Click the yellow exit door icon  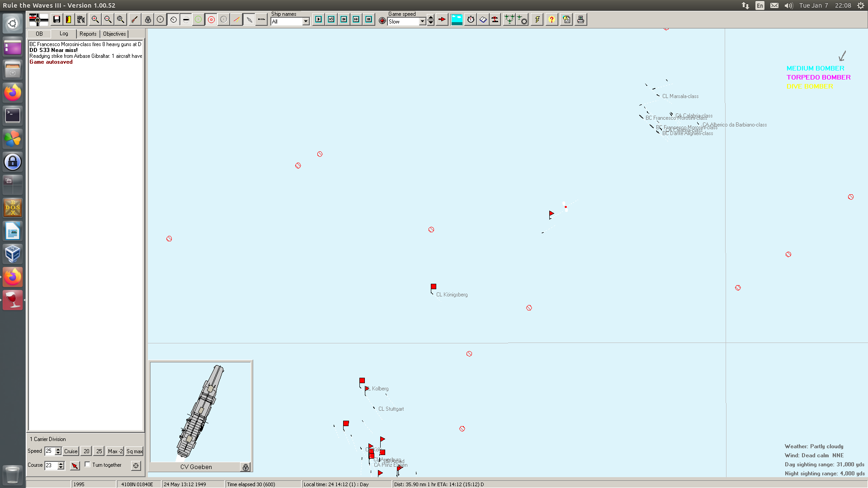69,19
